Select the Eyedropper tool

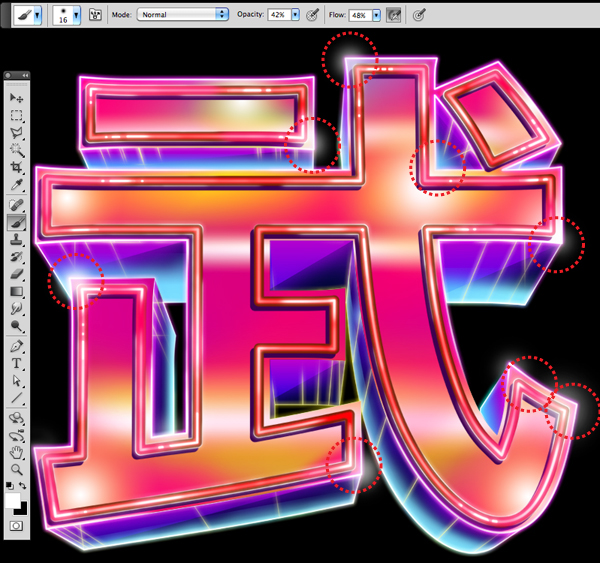16,185
